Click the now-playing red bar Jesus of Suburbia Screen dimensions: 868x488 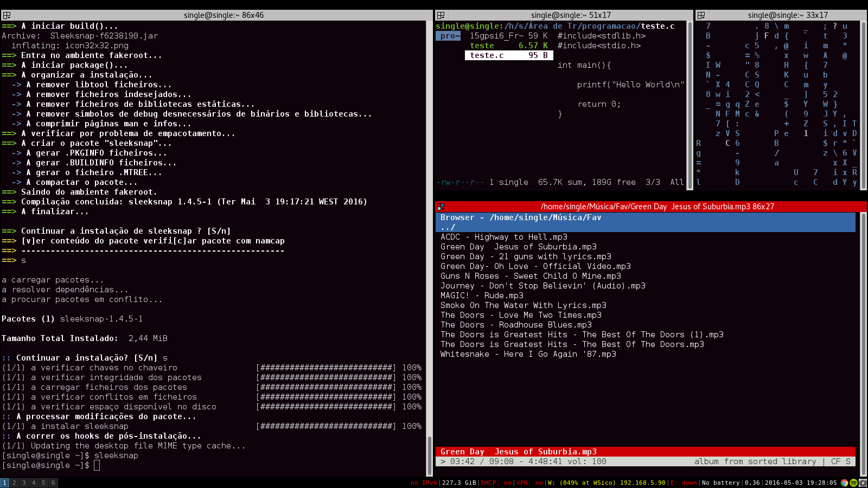click(x=646, y=452)
